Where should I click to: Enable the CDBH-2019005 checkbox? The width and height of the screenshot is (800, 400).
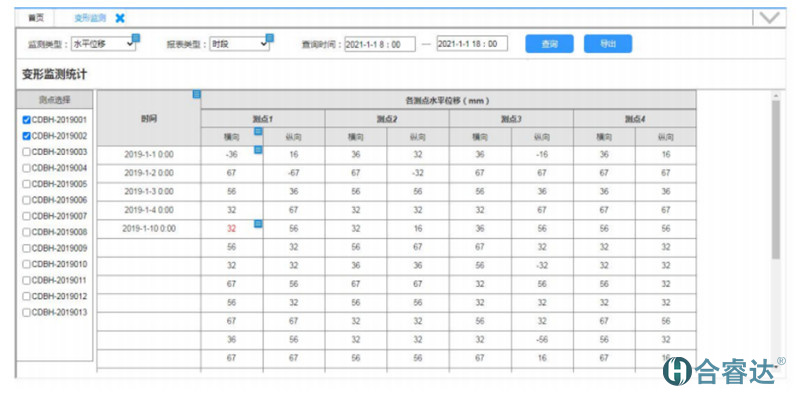coord(27,184)
